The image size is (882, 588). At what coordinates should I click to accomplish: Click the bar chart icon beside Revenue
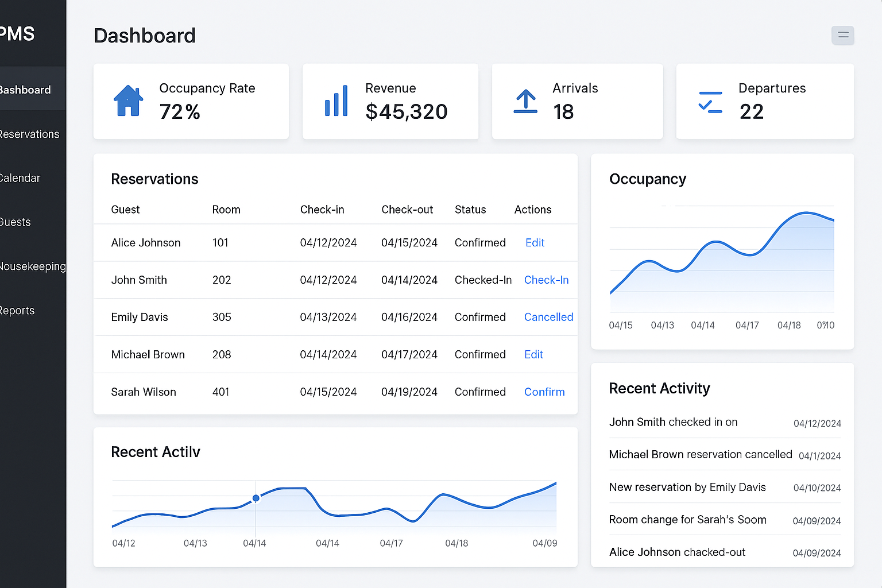[336, 101]
